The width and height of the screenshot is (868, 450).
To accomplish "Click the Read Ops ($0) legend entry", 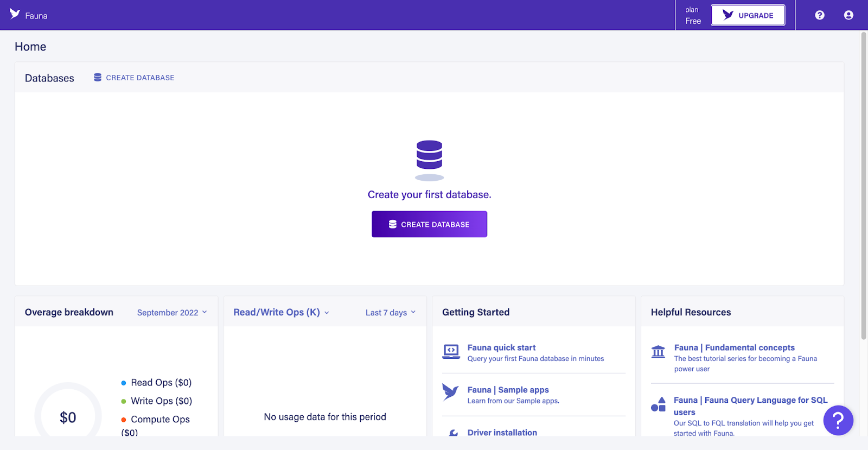I will tap(156, 383).
